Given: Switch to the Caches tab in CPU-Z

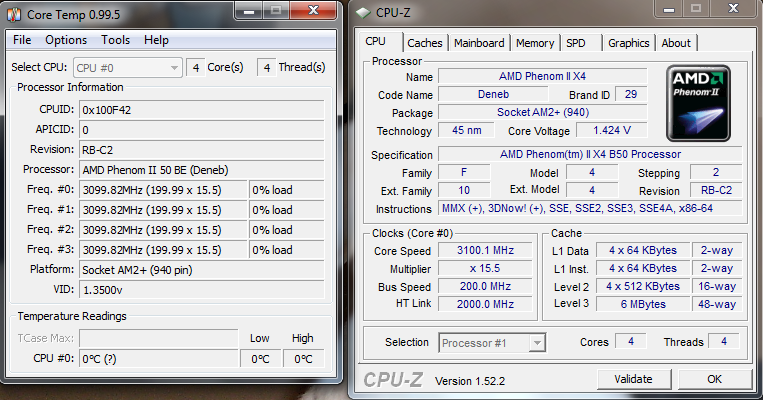Looking at the screenshot, I should coord(425,43).
